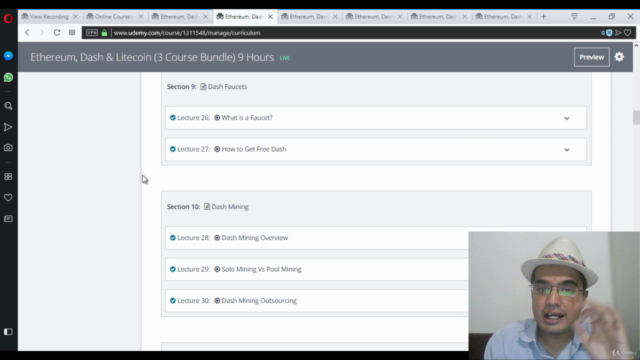
Task: Click the Preview button
Action: (x=591, y=57)
